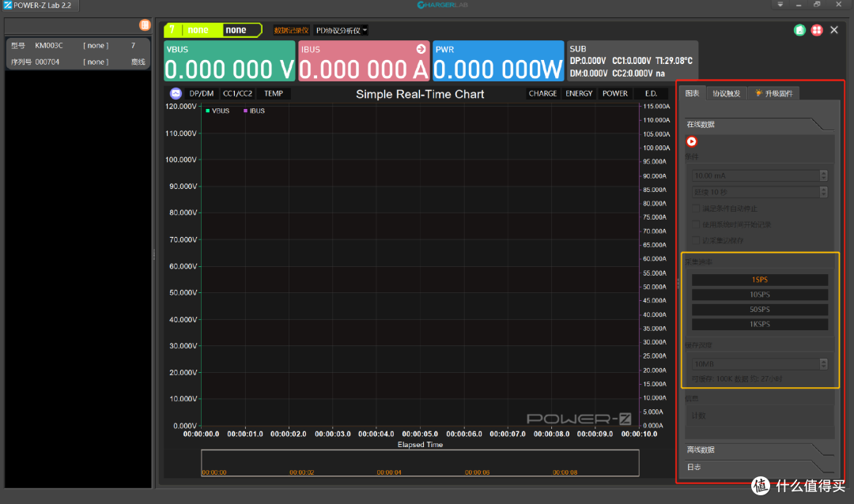Click the 离线 status text
The height and width of the screenshot is (504, 854).
138,62
